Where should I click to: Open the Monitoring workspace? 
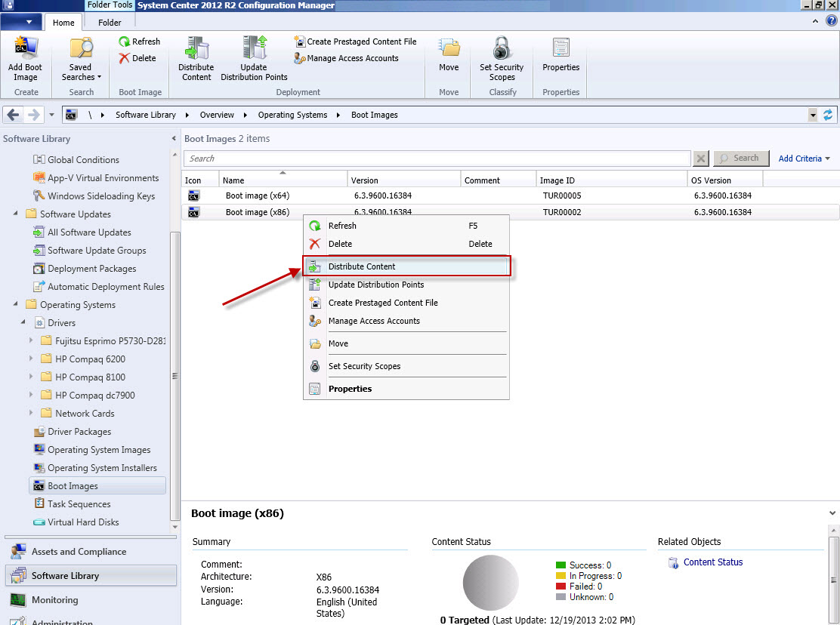coord(91,600)
